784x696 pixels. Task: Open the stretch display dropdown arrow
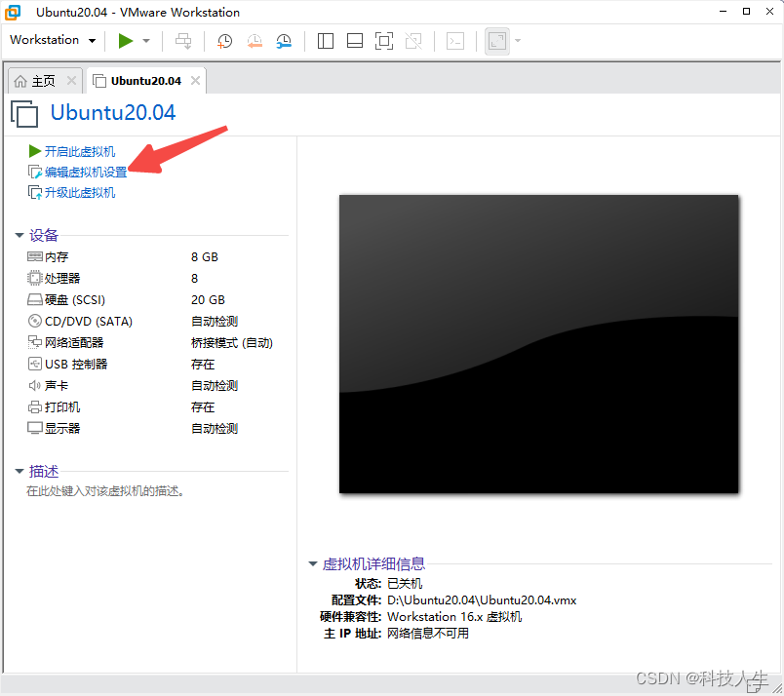518,41
